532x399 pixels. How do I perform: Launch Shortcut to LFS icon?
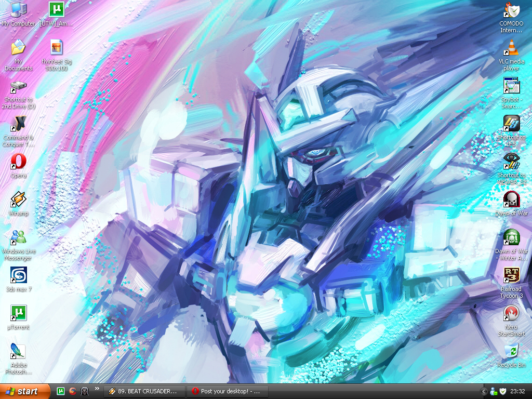[511, 131]
